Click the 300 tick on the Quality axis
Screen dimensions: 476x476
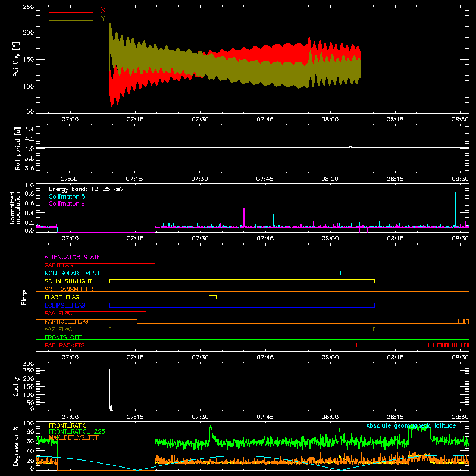pyautogui.click(x=29, y=364)
